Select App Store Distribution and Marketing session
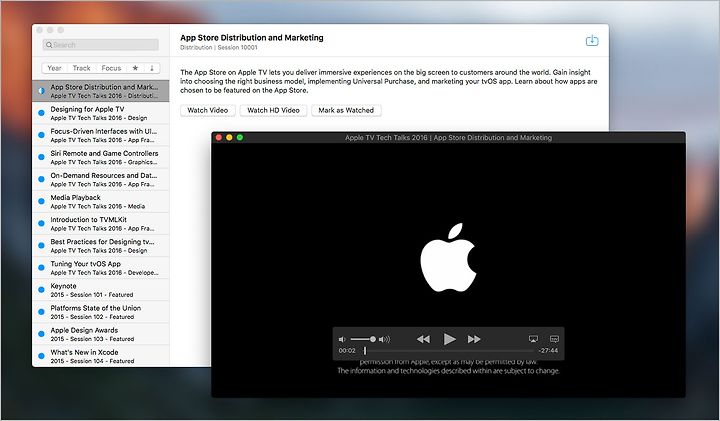This screenshot has width=720, height=421. pos(101,91)
